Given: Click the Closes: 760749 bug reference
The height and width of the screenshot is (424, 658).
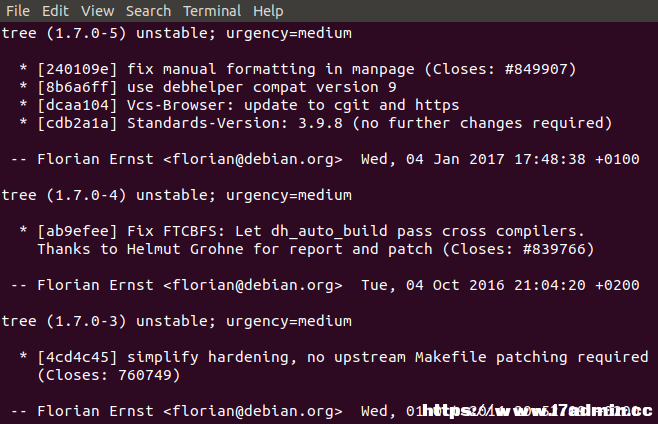Looking at the screenshot, I should (x=109, y=375).
